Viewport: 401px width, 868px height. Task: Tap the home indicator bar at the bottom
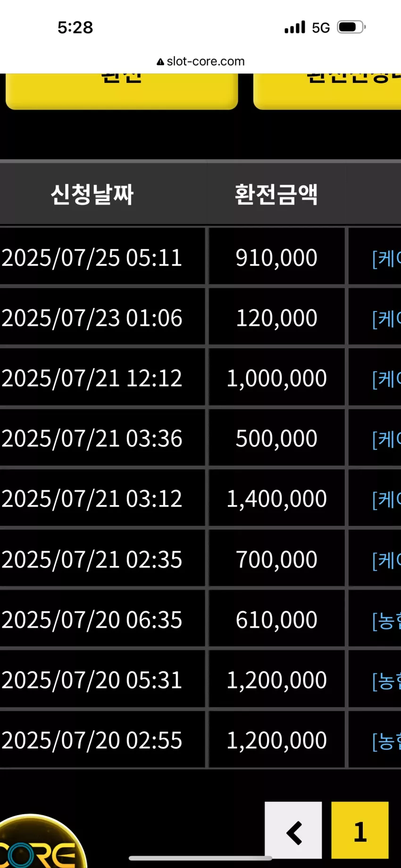click(x=200, y=858)
